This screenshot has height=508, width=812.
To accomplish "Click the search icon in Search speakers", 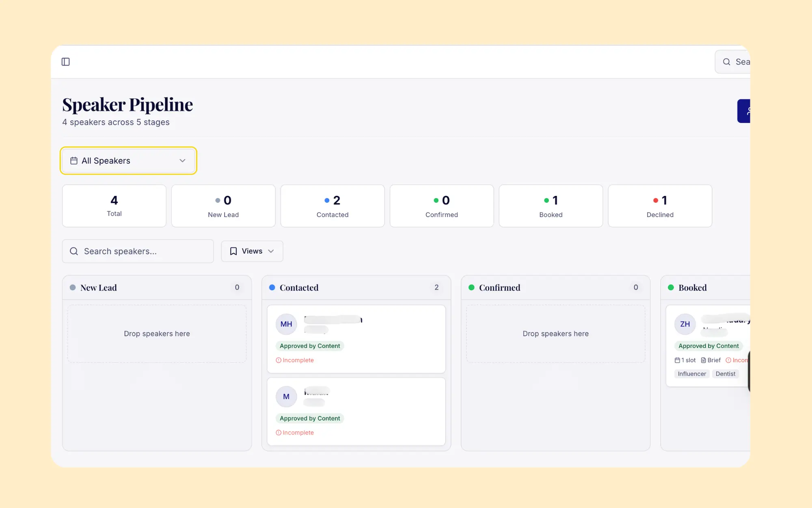I will (x=74, y=251).
